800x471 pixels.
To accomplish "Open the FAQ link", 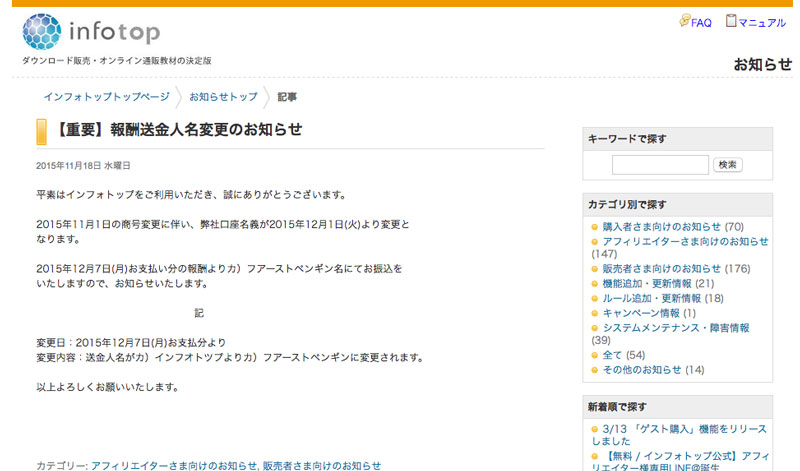I will tap(701, 22).
